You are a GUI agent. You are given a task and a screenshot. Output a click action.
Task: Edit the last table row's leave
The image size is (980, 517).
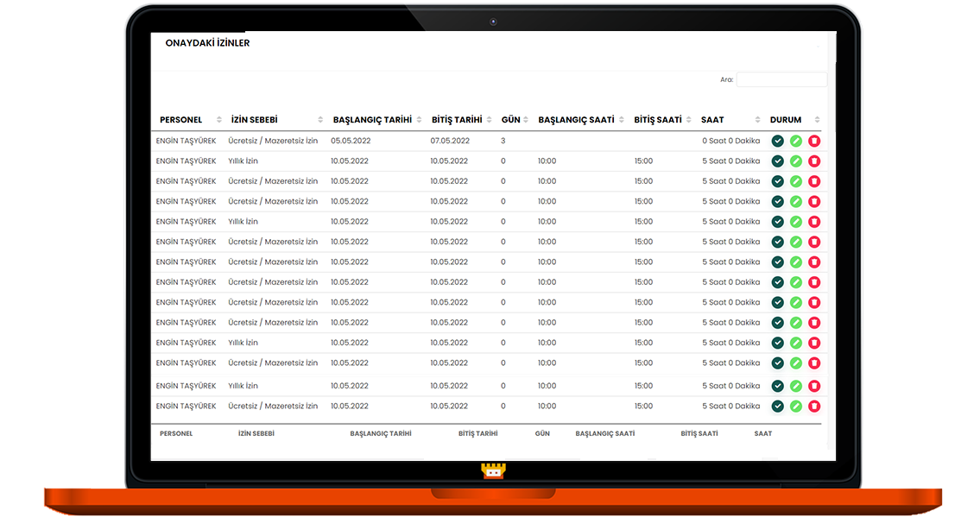click(x=795, y=407)
